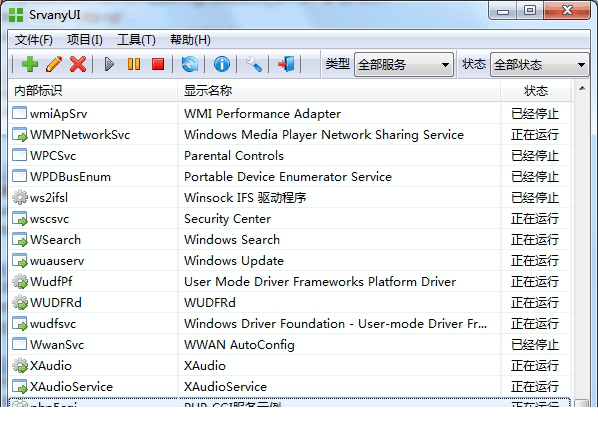Open the 文件(F) menu
The height and width of the screenshot is (423, 598).
click(34, 40)
